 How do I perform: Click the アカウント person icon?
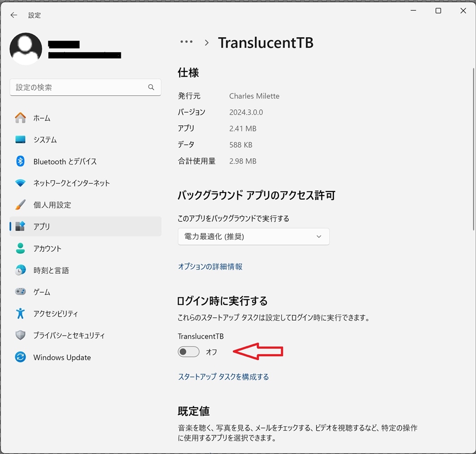(20, 248)
